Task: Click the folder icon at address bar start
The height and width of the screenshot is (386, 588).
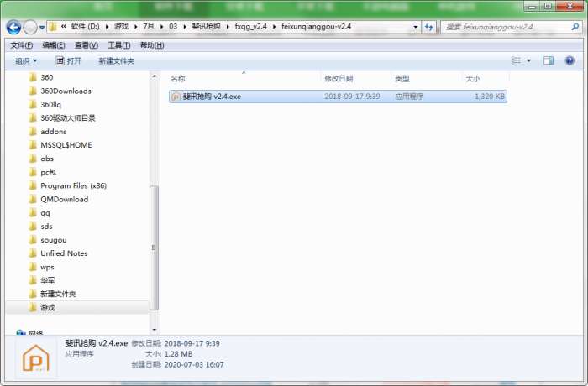Action: tap(53, 27)
